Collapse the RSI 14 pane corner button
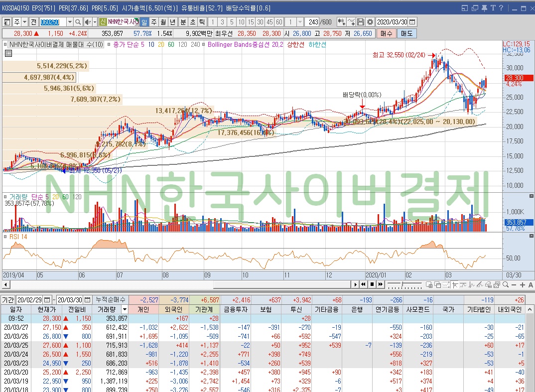The image size is (535, 392). coord(531,236)
